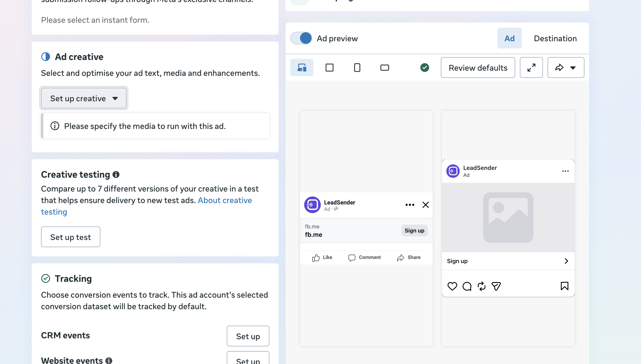Click the send icon in Instagram preview
This screenshot has height=364, width=641.
click(x=496, y=286)
